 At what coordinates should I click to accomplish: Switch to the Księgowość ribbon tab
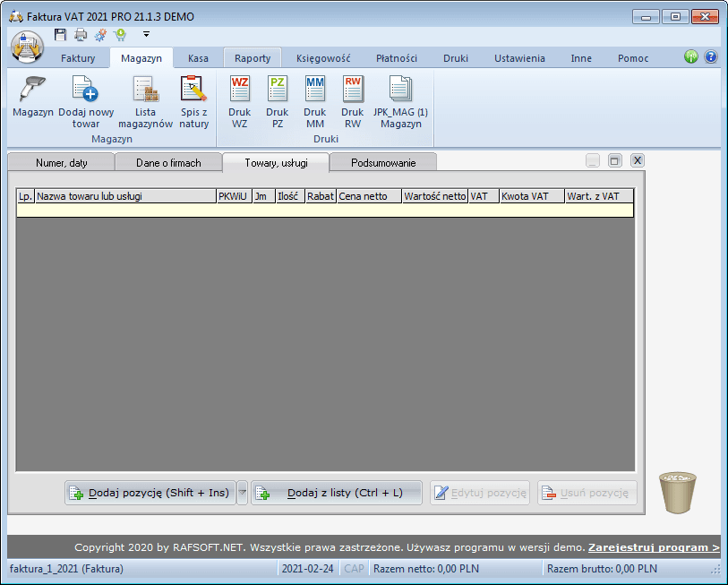322,57
